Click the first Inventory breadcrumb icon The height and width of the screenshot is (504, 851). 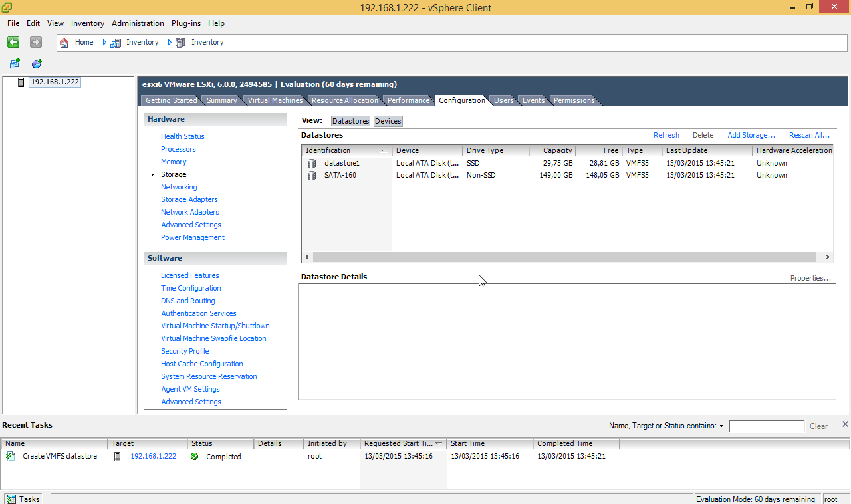tap(116, 43)
